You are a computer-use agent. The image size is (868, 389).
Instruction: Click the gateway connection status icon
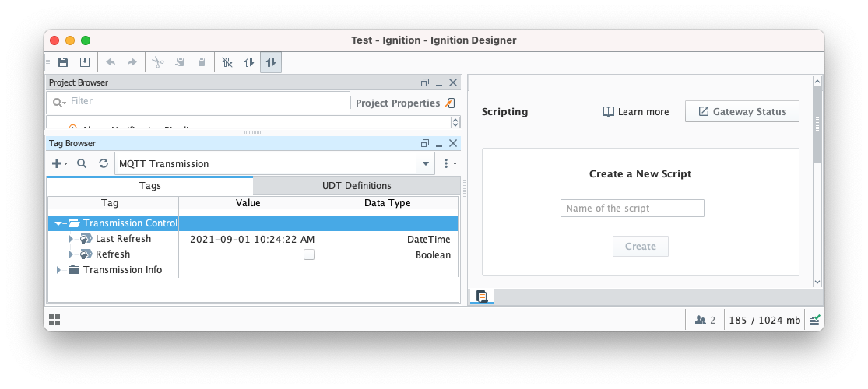coord(814,320)
